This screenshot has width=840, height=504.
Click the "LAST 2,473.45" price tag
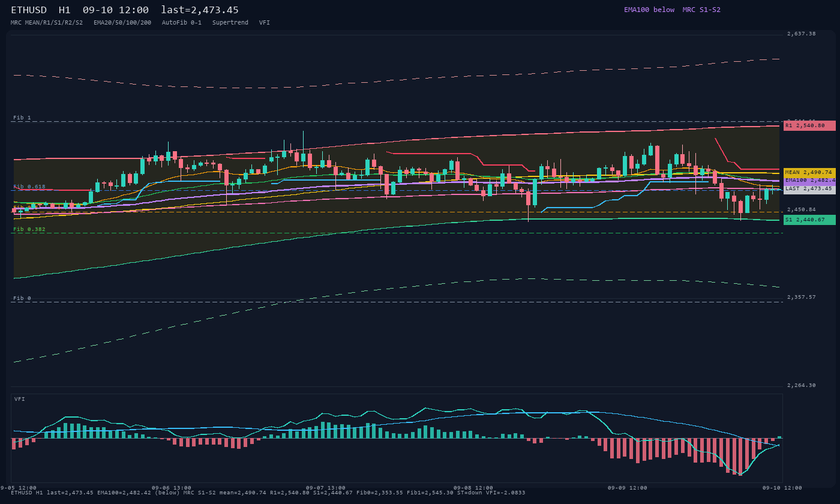(x=809, y=188)
